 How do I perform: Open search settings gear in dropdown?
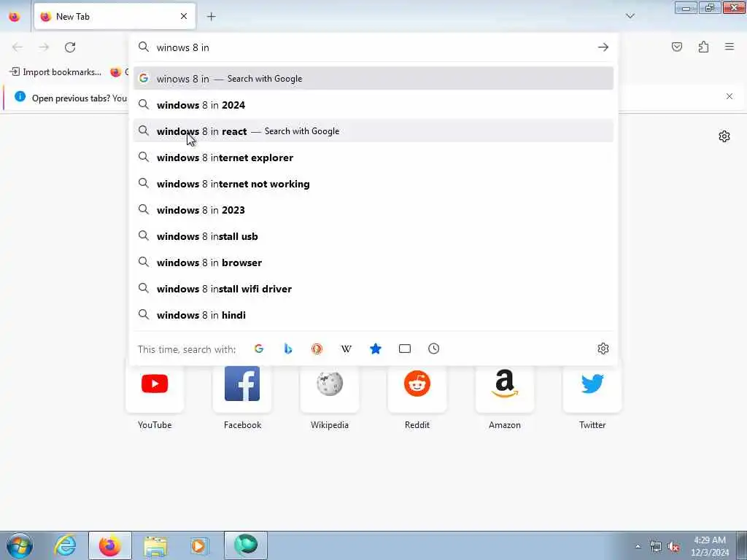[x=603, y=349]
